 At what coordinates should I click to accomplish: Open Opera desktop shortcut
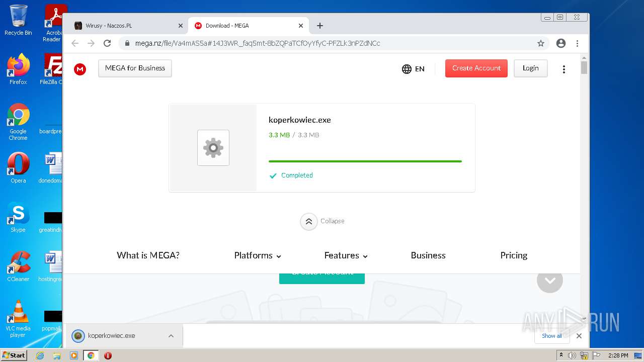18,168
